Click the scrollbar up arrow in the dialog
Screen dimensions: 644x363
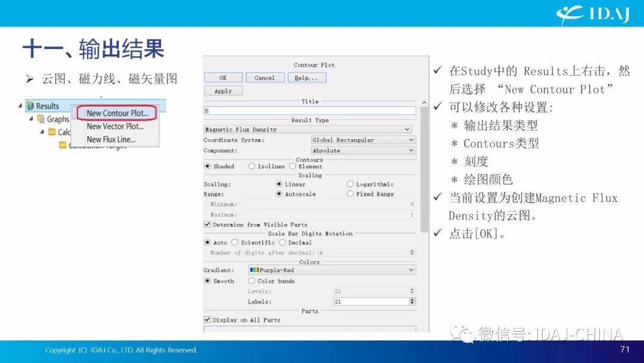[x=425, y=102]
